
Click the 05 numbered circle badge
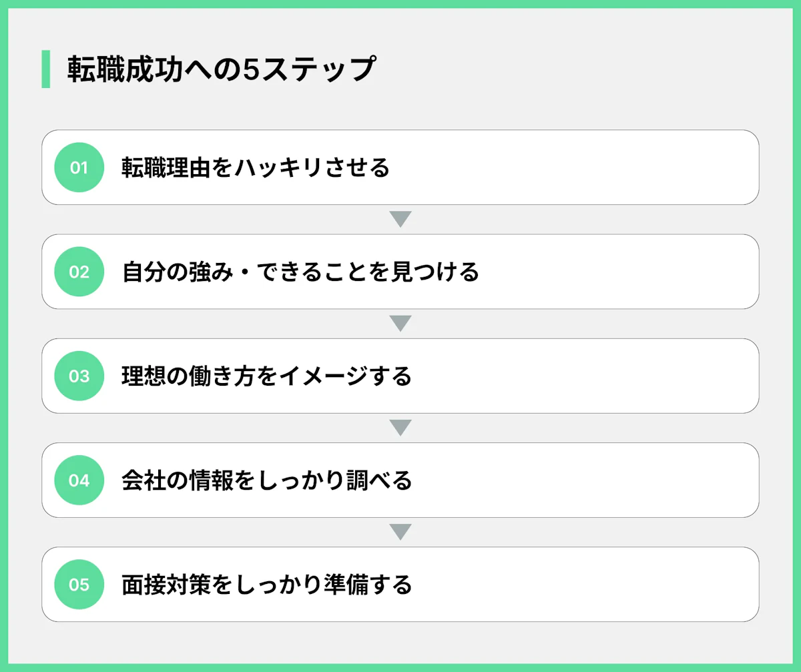79,585
